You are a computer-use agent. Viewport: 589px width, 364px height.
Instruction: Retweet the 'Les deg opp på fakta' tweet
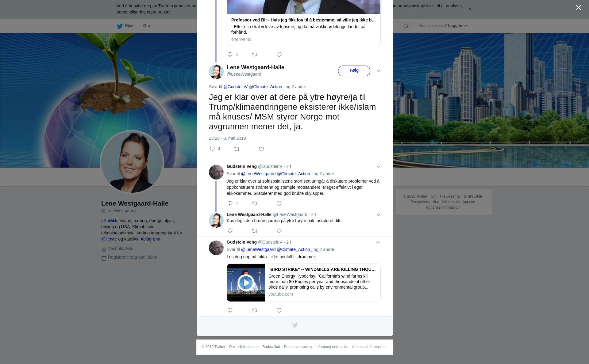[255, 310]
